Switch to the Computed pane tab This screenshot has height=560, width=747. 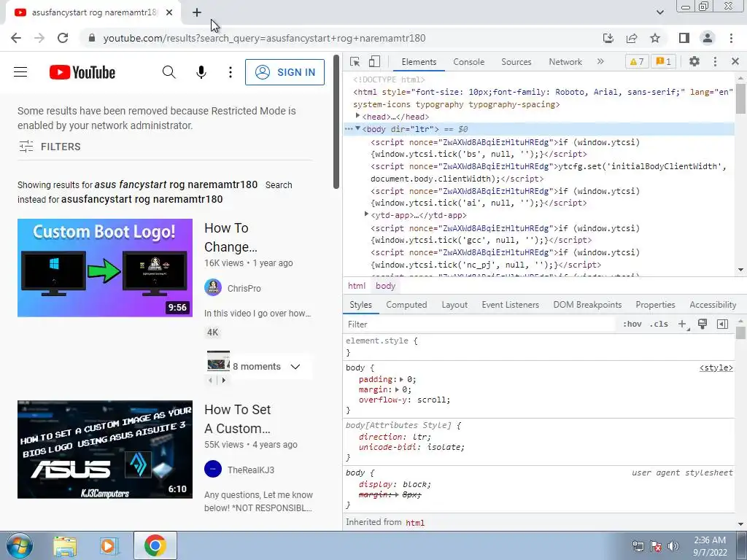(x=406, y=305)
